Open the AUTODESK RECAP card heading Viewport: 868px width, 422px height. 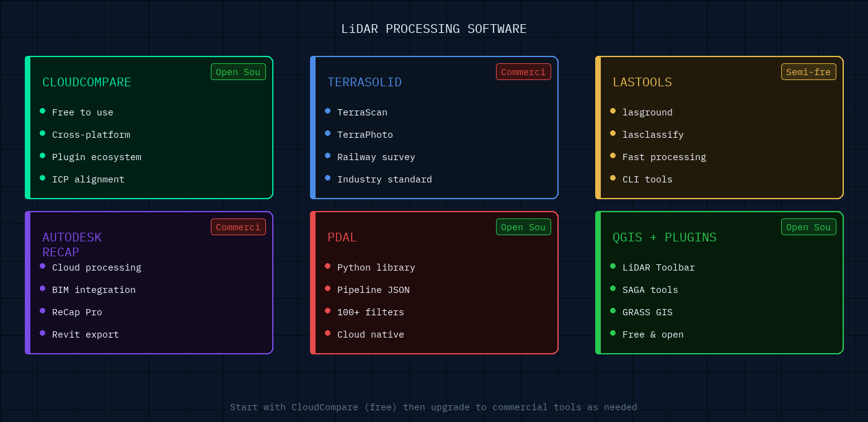[x=72, y=245]
